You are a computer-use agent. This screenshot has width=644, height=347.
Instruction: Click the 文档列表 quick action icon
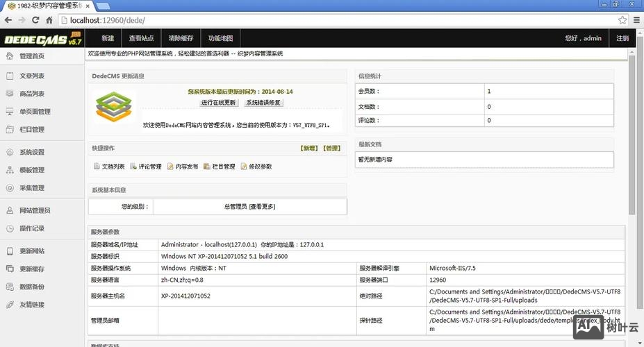click(x=97, y=166)
